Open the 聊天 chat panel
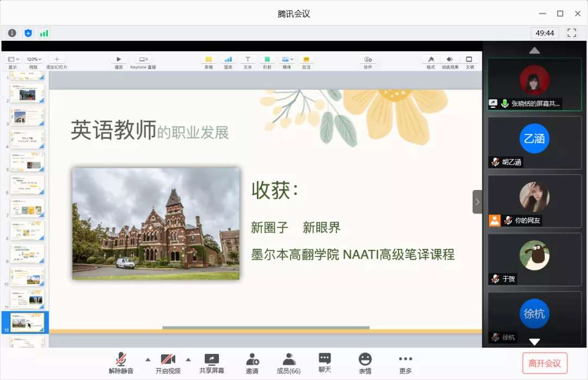 [x=324, y=363]
